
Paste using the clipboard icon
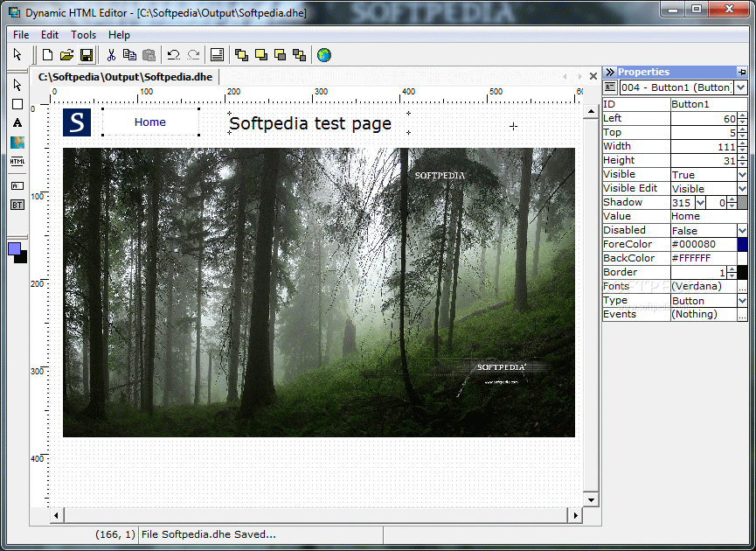(x=149, y=55)
